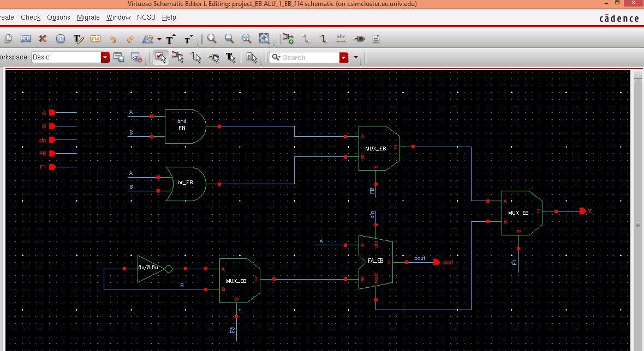Click the Zoom In magnifier icon
Screen dimensions: 644x351
pos(212,39)
